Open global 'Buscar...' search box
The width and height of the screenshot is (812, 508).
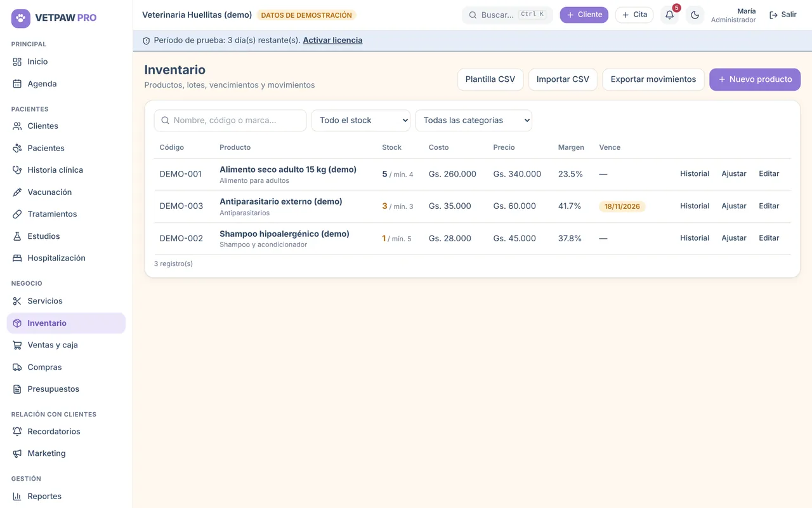click(507, 15)
